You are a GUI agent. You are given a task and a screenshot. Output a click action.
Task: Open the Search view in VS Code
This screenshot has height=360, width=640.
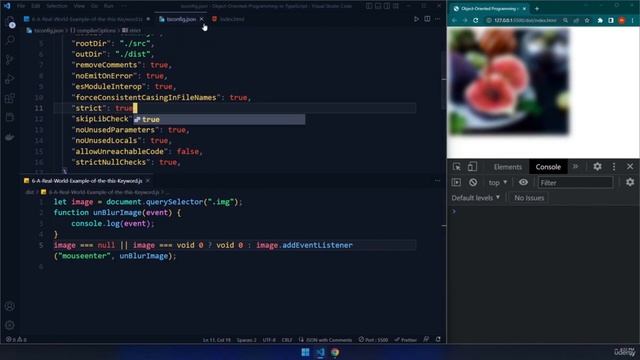click(10, 40)
